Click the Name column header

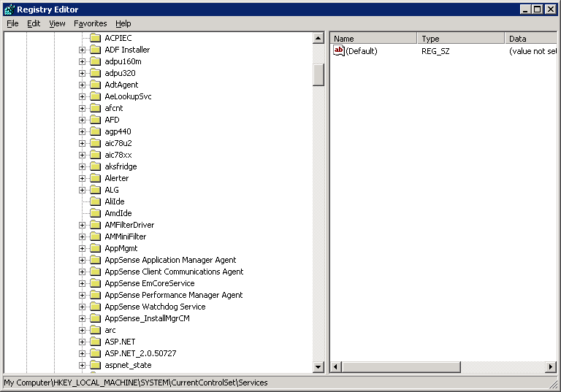(373, 38)
